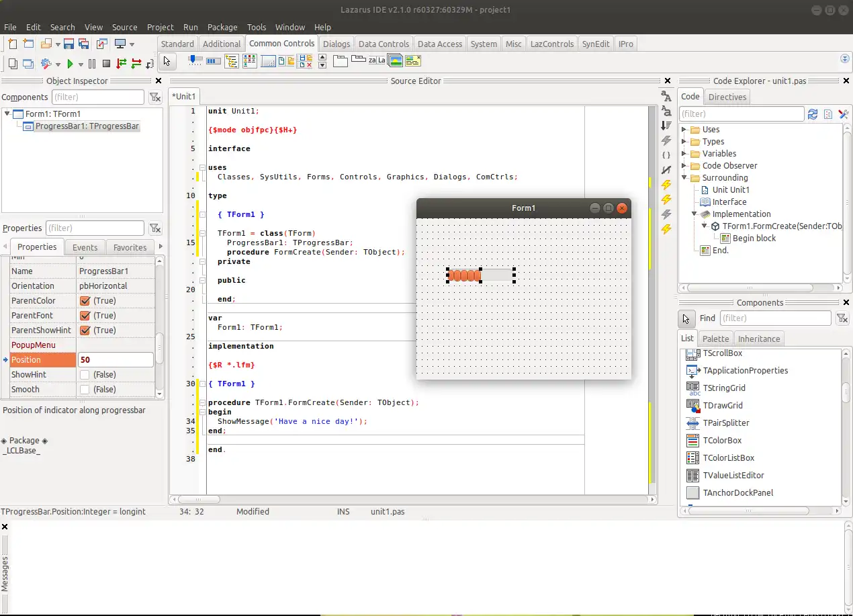Select the TTrackBar component on the palette
This screenshot has width=853, height=616.
point(195,61)
